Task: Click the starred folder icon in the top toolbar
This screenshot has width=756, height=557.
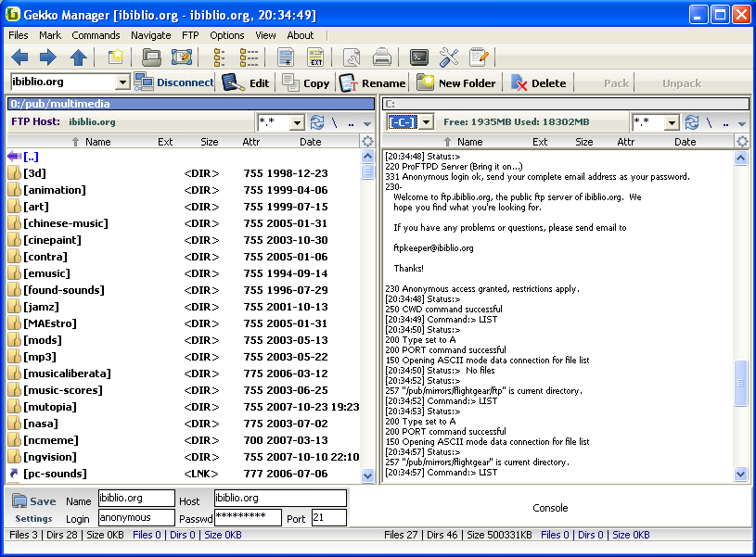Action: 116,57
